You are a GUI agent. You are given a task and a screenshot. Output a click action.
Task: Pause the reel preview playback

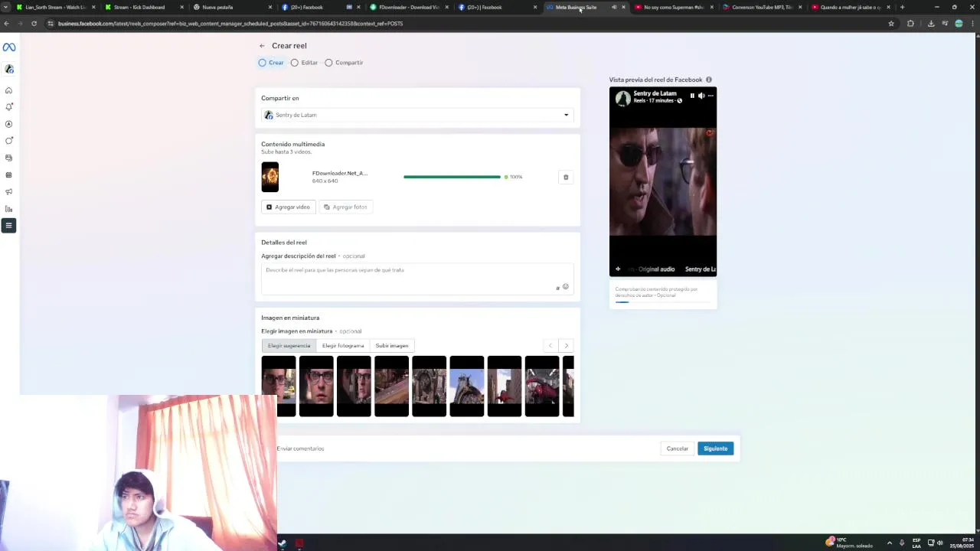point(692,96)
